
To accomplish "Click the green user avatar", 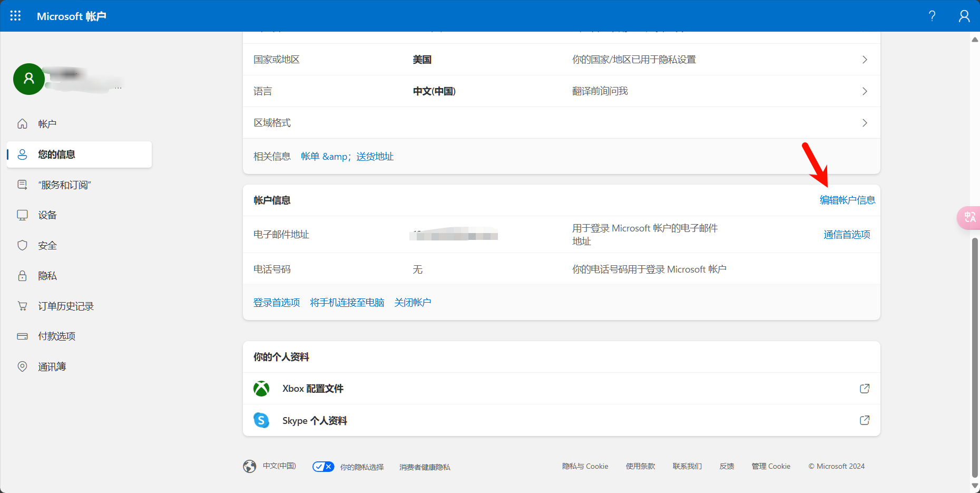I will click(29, 79).
